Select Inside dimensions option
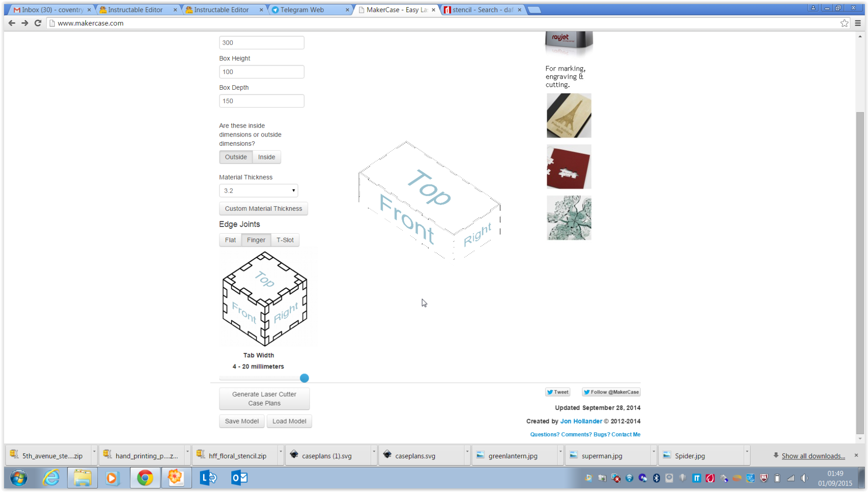Viewport: 868px width, 492px height. (266, 157)
